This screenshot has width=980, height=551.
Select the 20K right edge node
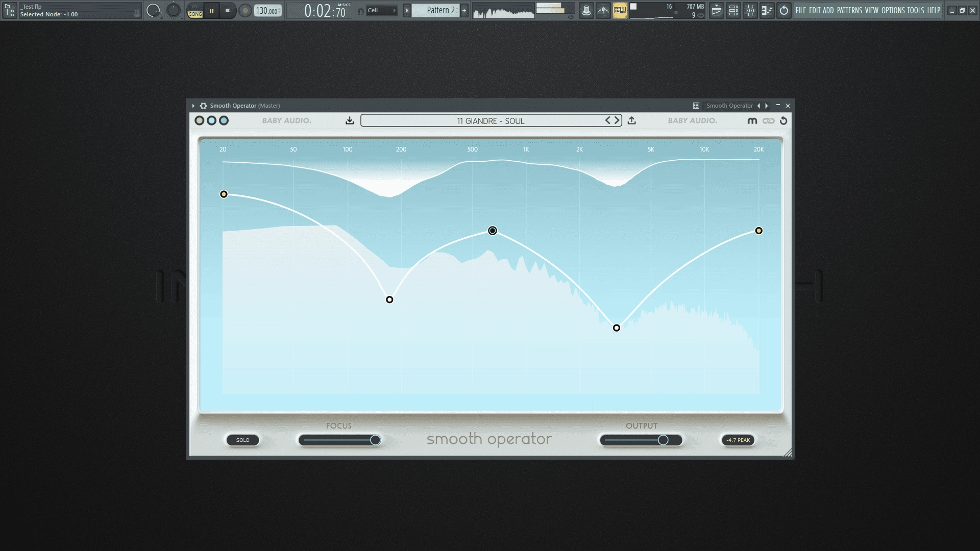[x=759, y=231]
